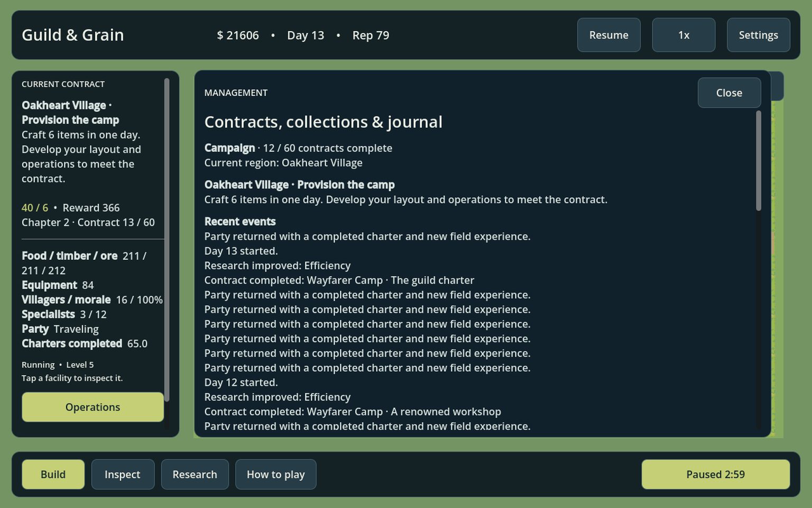Click the Management journal scrollbar
The width and height of the screenshot is (812, 508).
pyautogui.click(x=759, y=161)
